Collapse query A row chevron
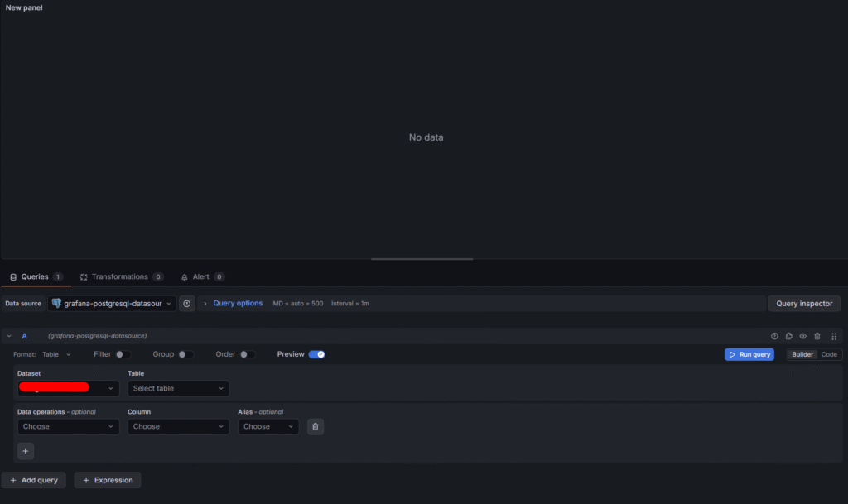The width and height of the screenshot is (848, 504). pos(9,336)
